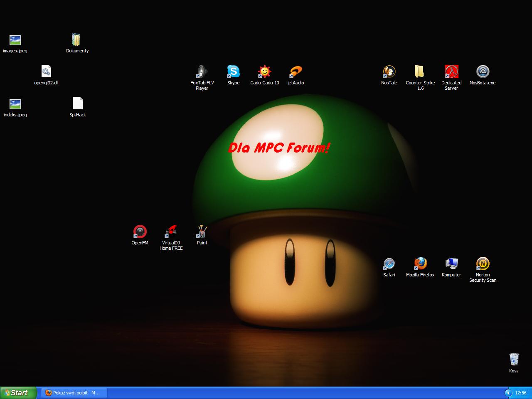Select the images.jpeg file icon
The image size is (532, 399).
coord(15,40)
